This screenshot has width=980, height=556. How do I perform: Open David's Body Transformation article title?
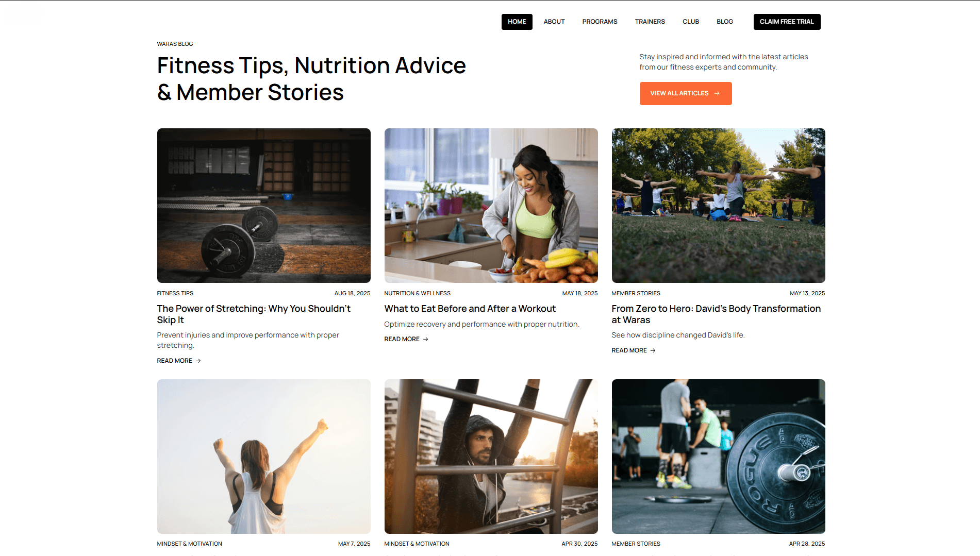pos(716,314)
